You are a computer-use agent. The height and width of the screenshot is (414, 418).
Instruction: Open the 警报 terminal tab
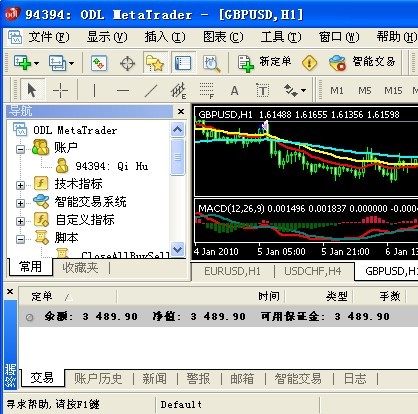click(x=198, y=379)
